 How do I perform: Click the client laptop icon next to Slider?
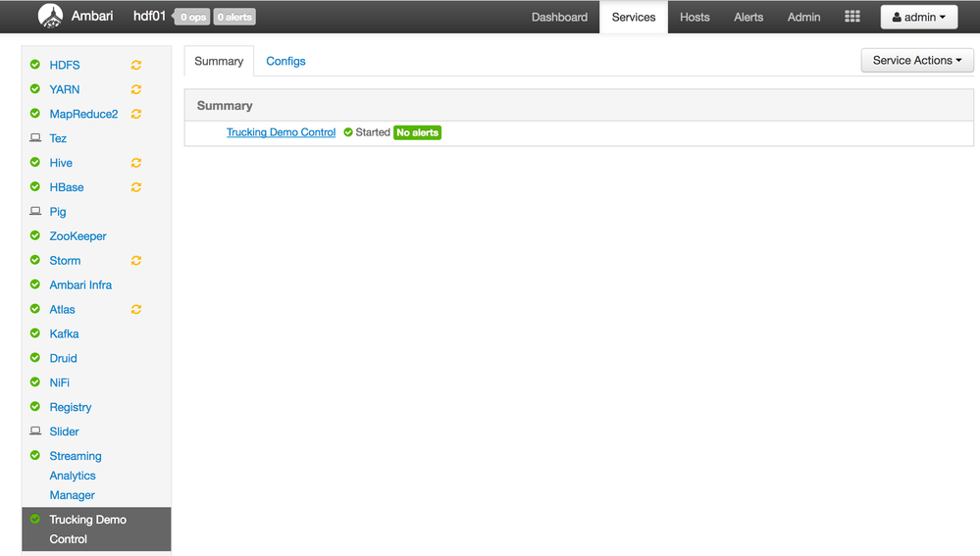(35, 431)
